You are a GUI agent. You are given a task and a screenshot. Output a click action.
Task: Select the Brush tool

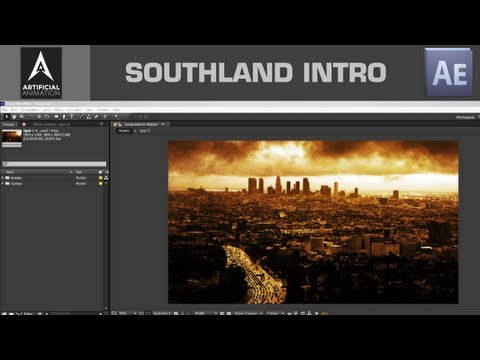(82, 117)
